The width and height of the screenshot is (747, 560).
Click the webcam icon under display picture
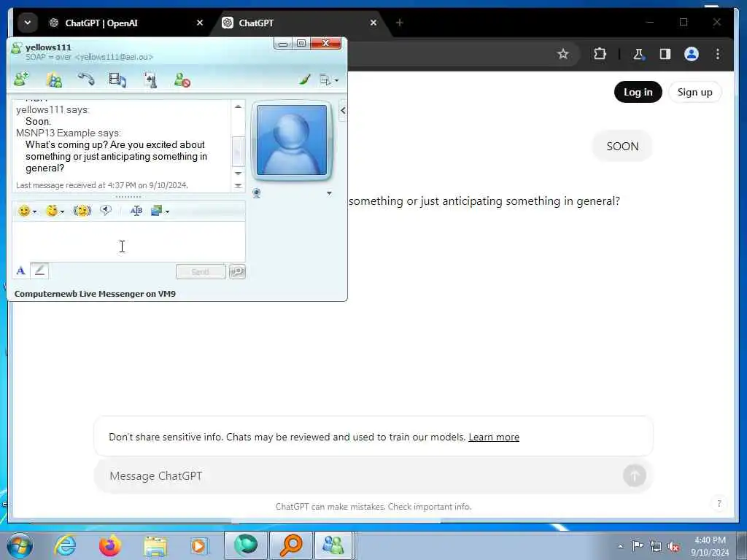(x=257, y=192)
